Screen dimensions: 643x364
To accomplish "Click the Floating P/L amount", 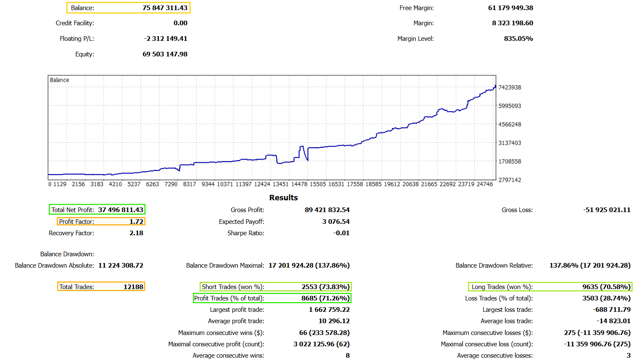I will point(166,39).
